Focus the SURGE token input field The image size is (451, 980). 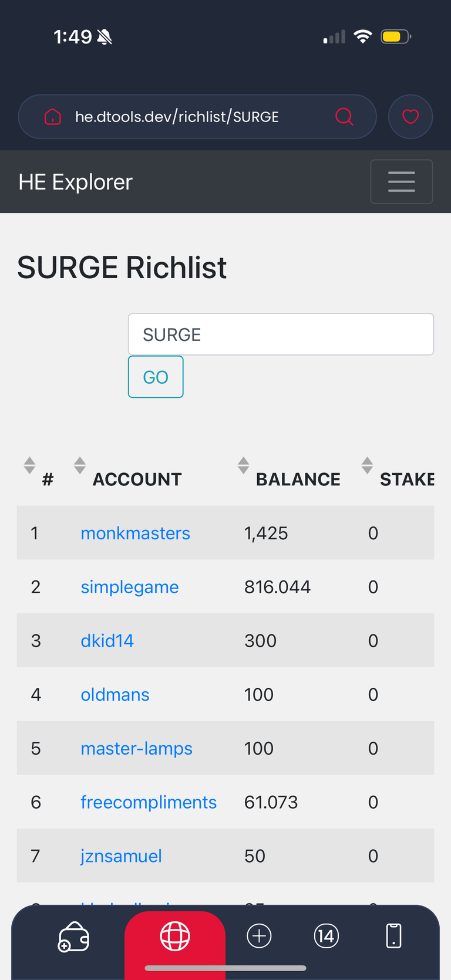[x=281, y=334]
